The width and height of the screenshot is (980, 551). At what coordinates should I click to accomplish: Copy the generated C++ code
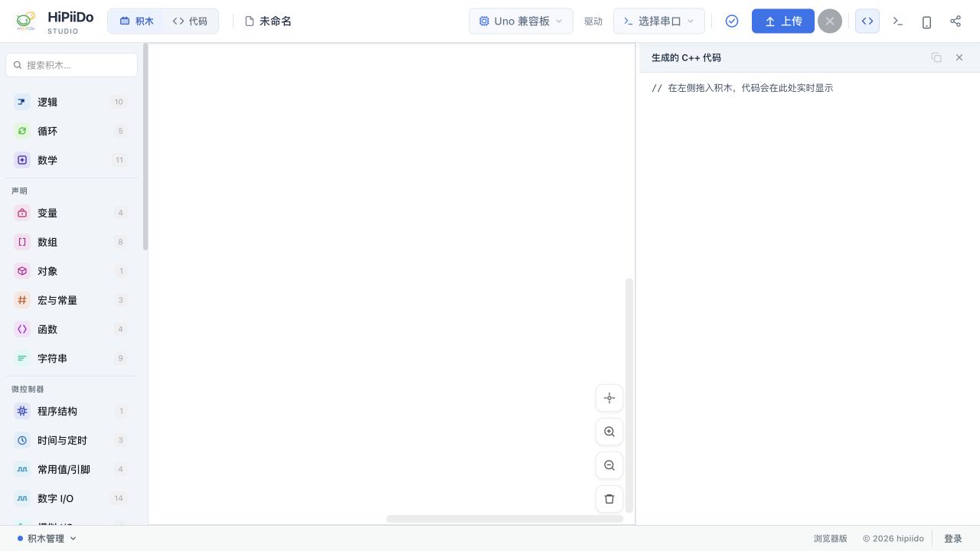tap(936, 57)
